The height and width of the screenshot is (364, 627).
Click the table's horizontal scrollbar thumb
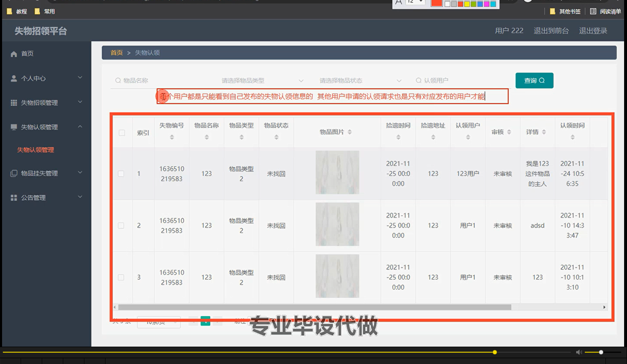coord(315,307)
